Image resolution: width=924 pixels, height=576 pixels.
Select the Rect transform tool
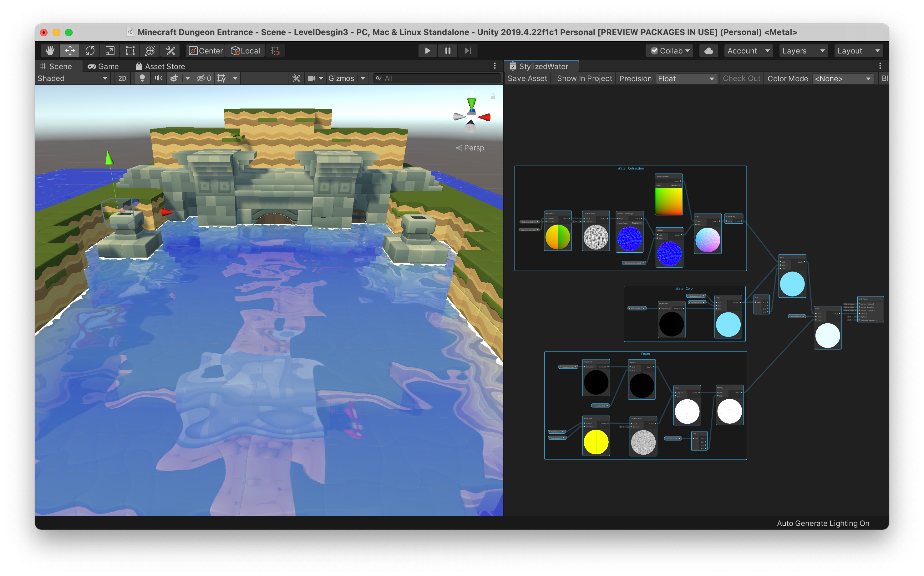pos(130,51)
